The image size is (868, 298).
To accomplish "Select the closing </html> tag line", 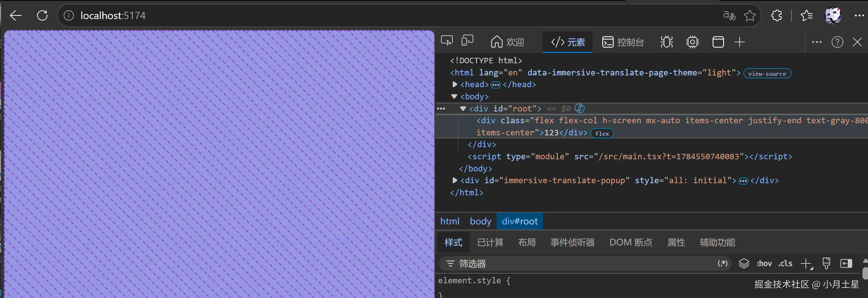I will (466, 192).
